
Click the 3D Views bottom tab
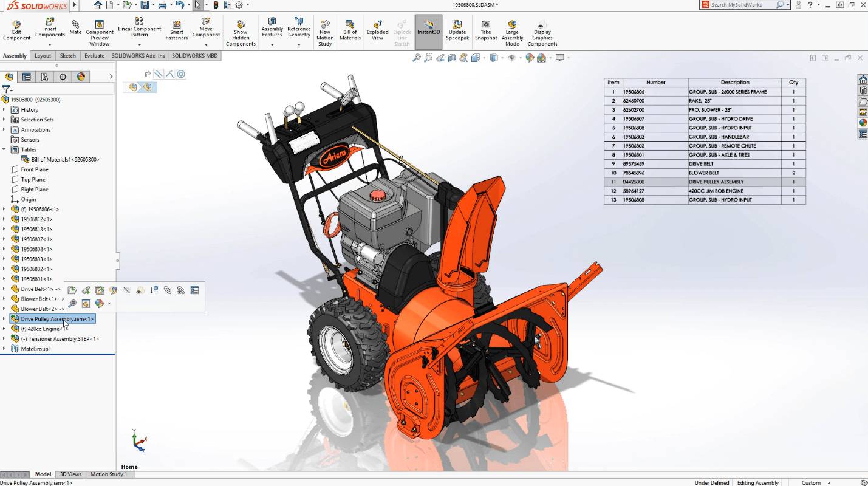pyautogui.click(x=70, y=474)
